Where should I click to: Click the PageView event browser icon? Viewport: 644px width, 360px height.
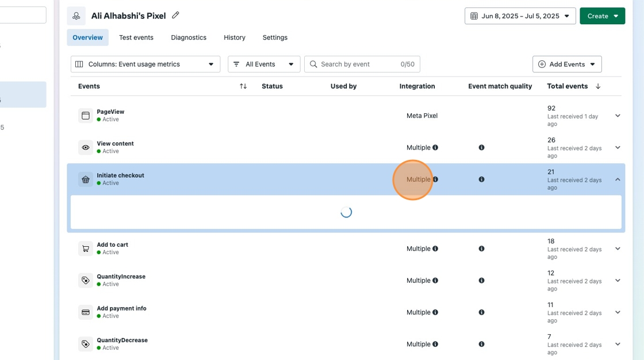pos(86,116)
